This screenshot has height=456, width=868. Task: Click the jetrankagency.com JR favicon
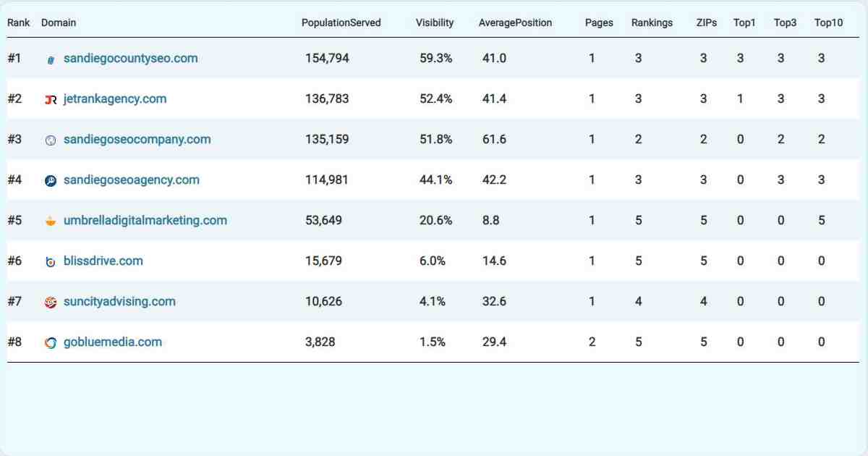(51, 100)
